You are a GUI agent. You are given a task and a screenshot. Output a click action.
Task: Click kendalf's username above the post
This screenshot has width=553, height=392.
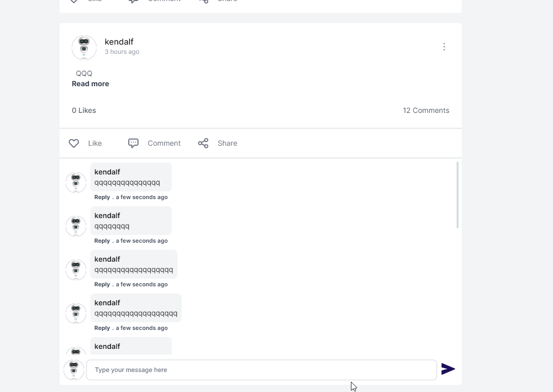(118, 42)
